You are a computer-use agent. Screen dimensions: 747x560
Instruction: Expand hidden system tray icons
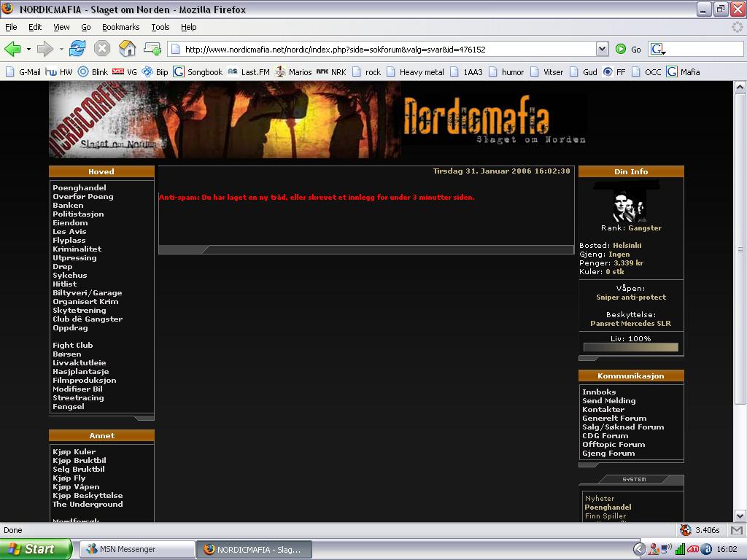(639, 550)
